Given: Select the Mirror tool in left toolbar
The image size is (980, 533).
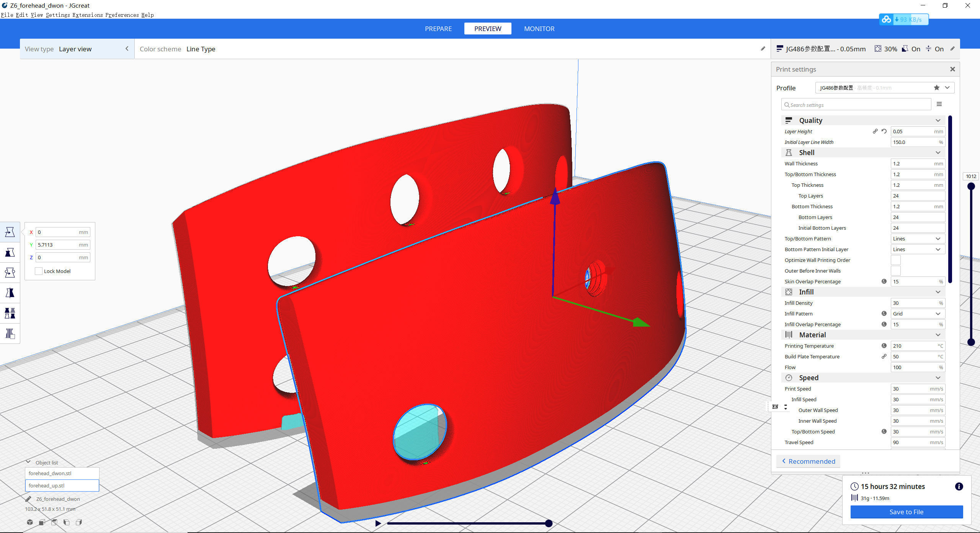Looking at the screenshot, I should [x=10, y=293].
